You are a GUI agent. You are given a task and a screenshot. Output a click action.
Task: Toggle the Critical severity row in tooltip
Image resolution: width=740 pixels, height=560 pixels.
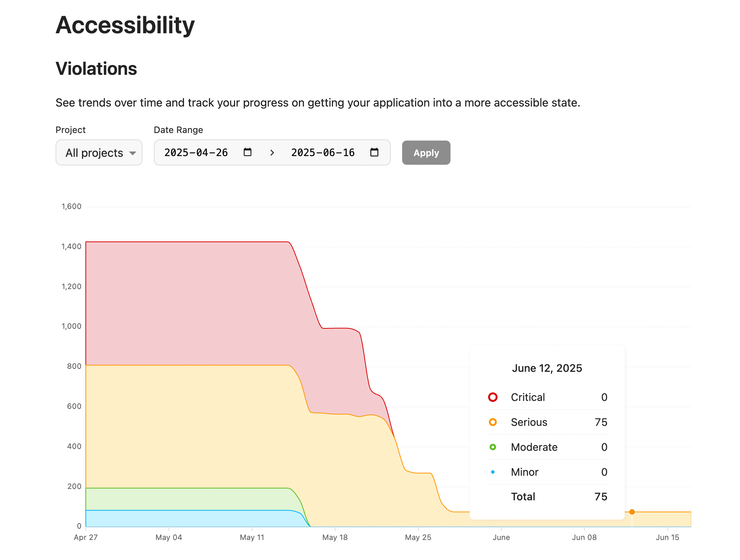point(547,397)
